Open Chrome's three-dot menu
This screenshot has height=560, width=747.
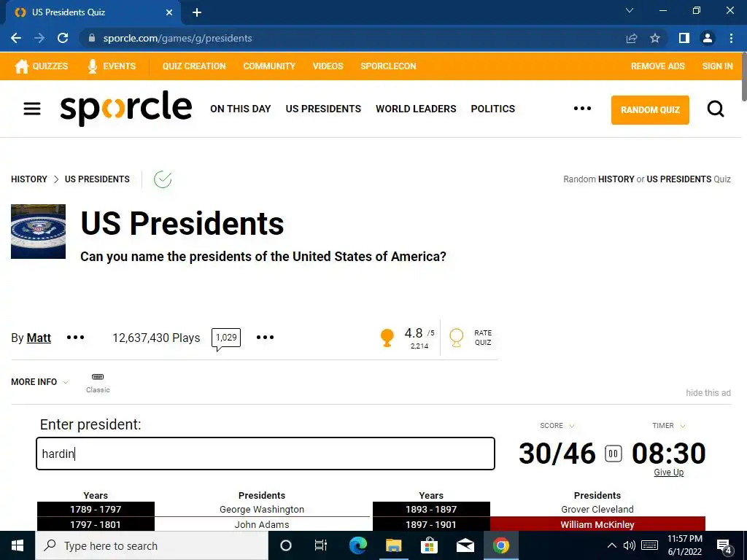click(731, 38)
